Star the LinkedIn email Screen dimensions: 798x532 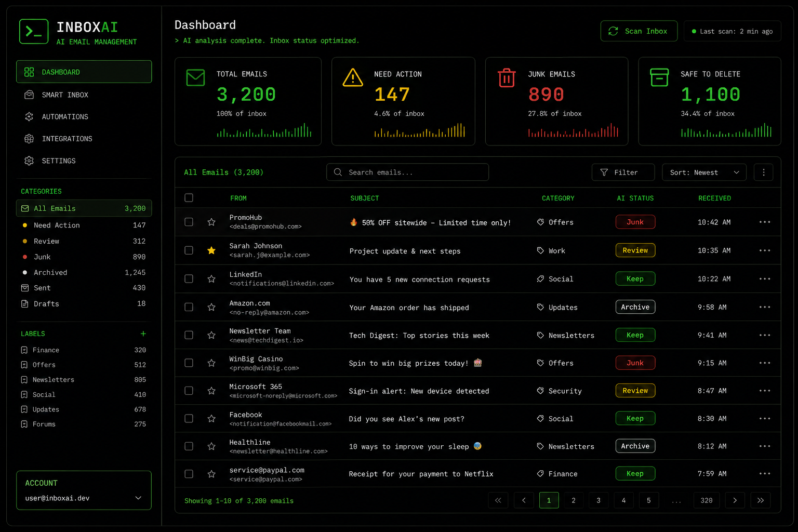(x=211, y=279)
